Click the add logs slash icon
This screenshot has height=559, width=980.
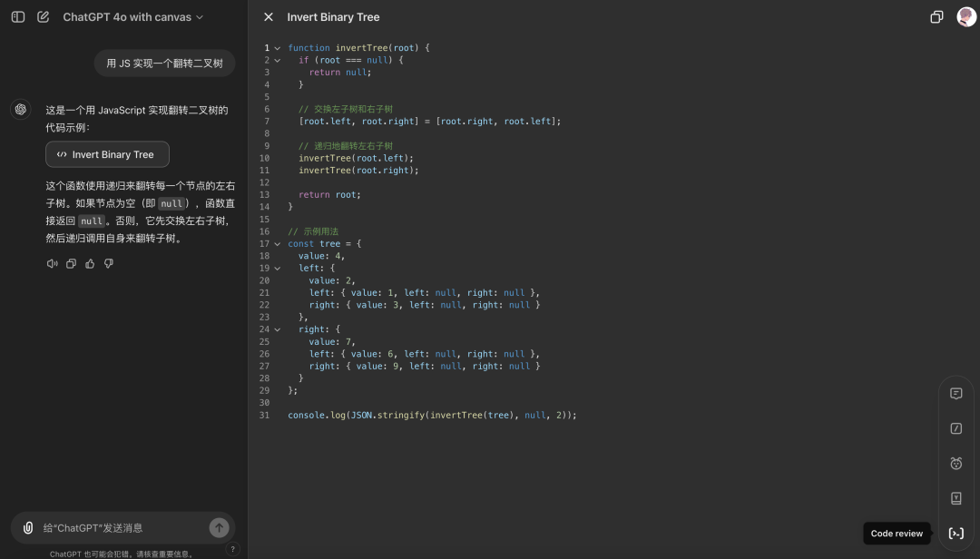coord(955,428)
